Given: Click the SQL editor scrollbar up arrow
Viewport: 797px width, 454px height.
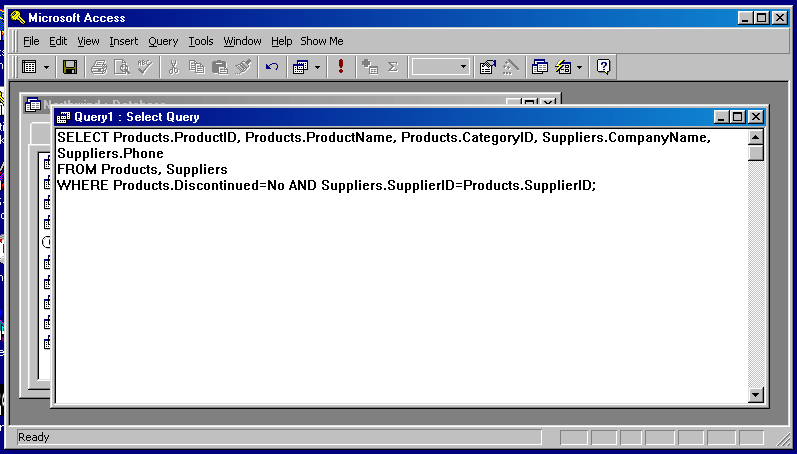Looking at the screenshot, I should coord(756,137).
